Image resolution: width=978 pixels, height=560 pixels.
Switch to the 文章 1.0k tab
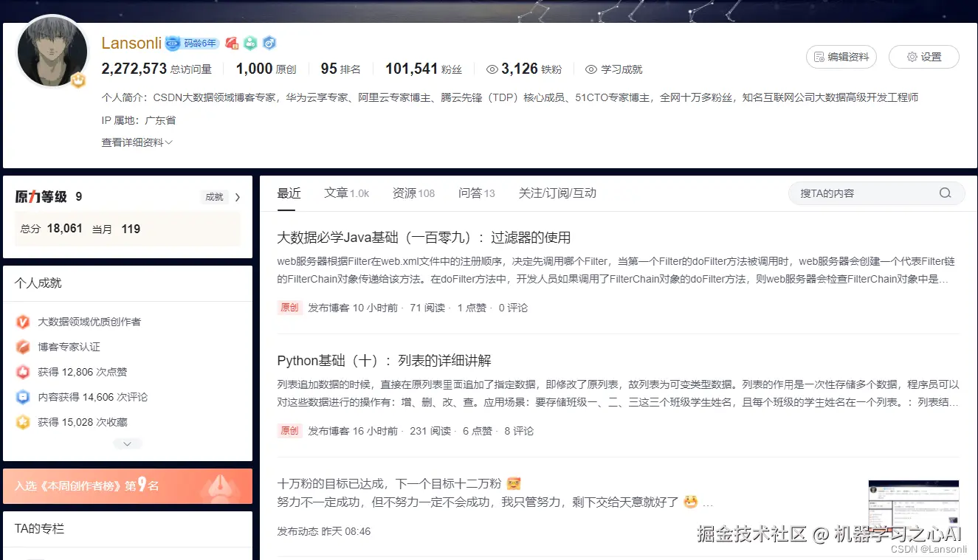[x=347, y=193]
